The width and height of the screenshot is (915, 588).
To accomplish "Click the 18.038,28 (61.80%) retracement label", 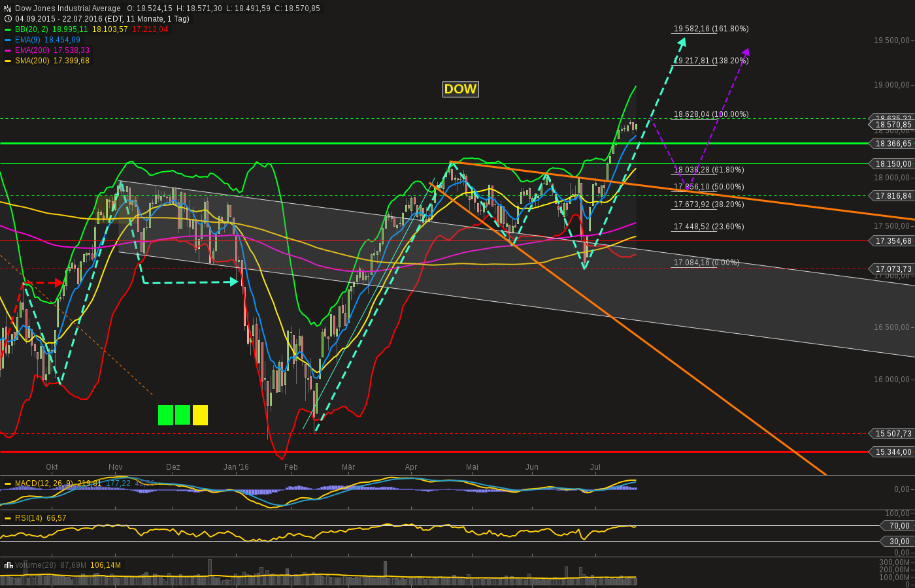I will coord(708,170).
